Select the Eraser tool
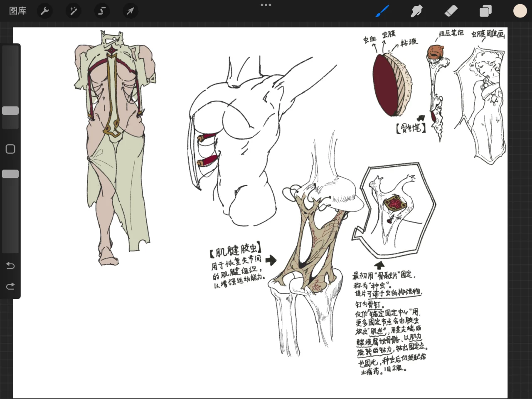This screenshot has width=532, height=399. click(x=451, y=11)
